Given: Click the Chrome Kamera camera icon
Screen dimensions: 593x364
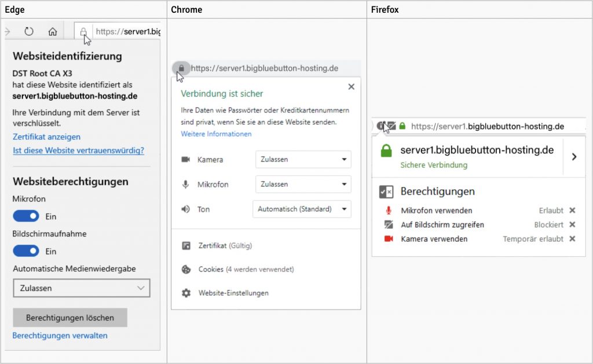Looking at the screenshot, I should point(186,160).
